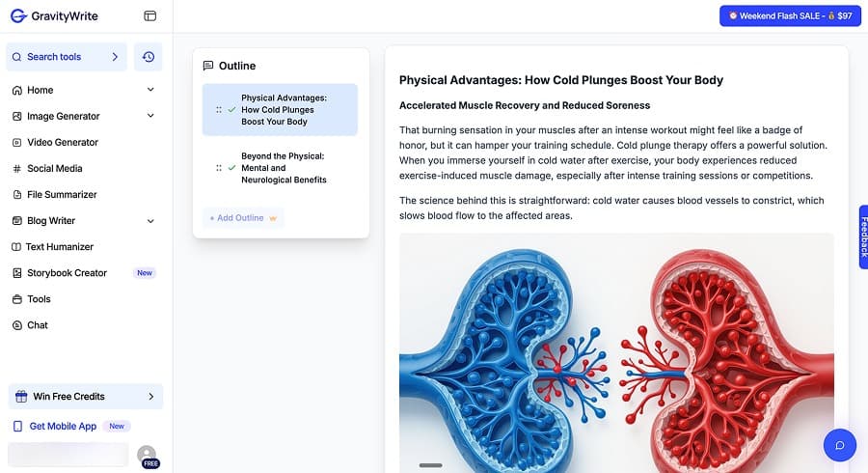
Task: Open Storybook Creator menu item
Action: coord(67,273)
